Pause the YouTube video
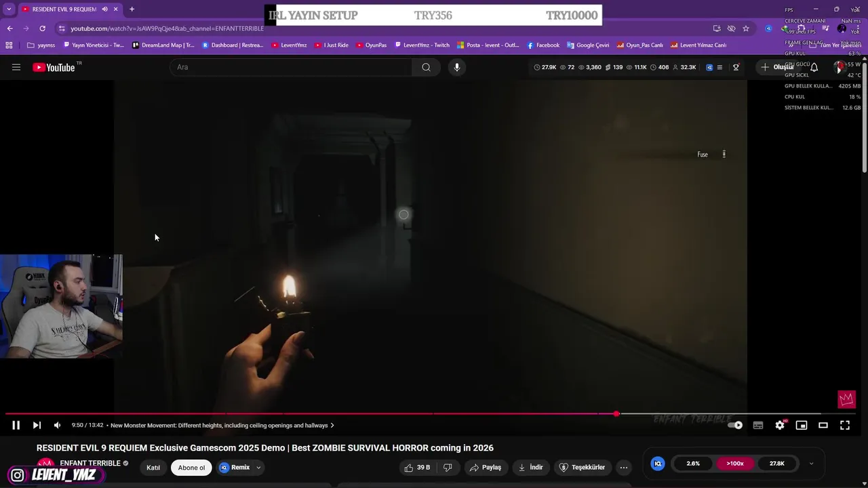Screen dimensions: 868x488 coord(16,425)
